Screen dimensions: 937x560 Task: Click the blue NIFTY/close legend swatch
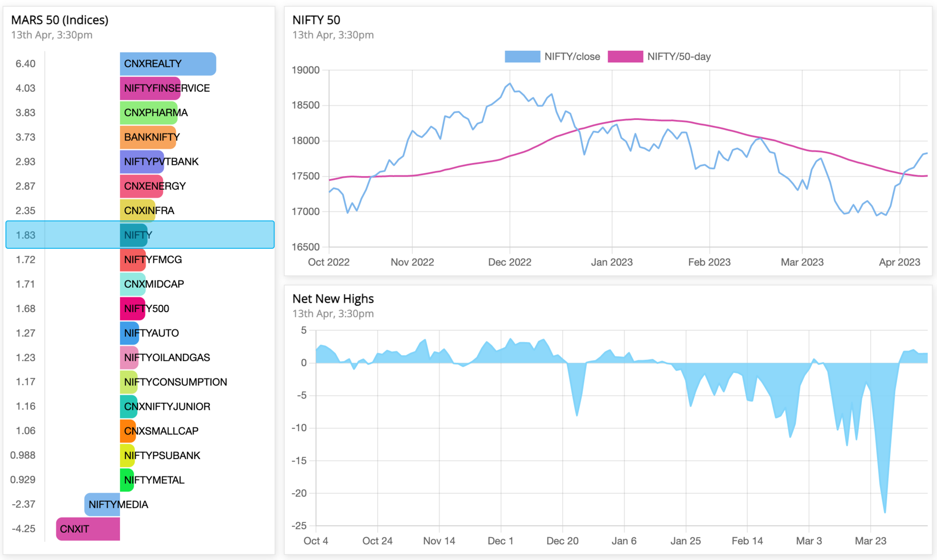522,57
